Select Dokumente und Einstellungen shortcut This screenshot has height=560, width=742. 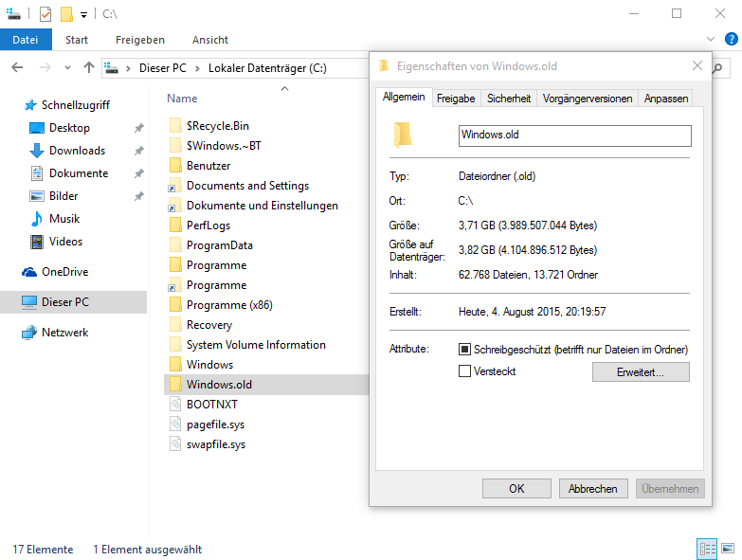tap(262, 206)
